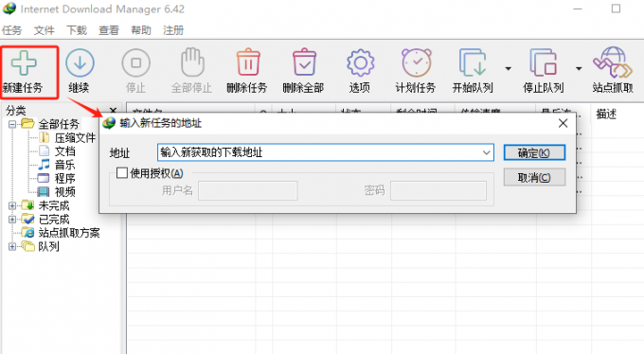This screenshot has width=644, height=354.
Task: Maximize the Internet Download Manager window
Action: coord(616,9)
